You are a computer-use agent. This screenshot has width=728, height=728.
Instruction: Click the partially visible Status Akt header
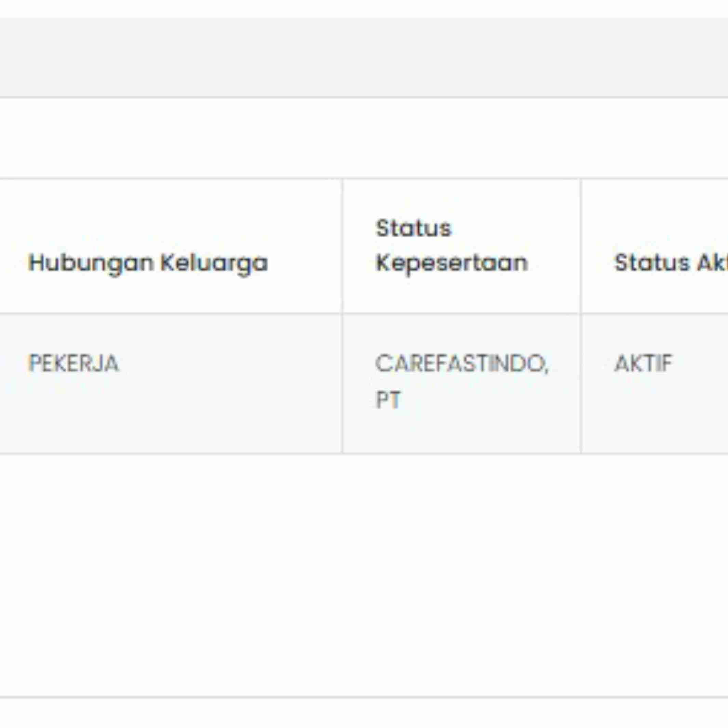coord(671,262)
